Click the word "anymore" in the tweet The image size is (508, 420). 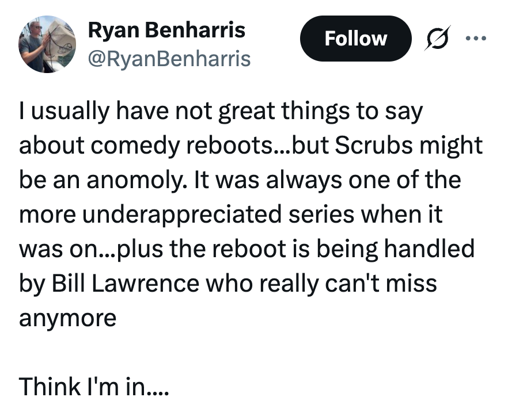tap(67, 318)
